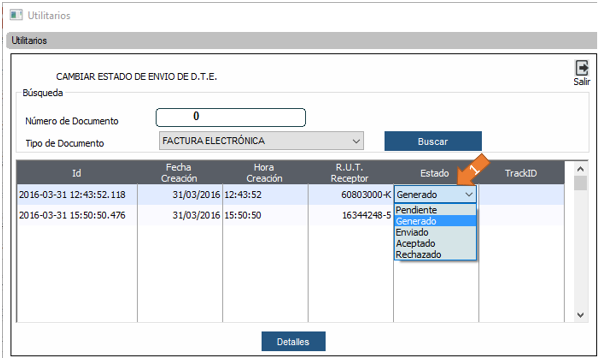Viewport: 600px width, 361px height.
Task: Click the Estado column header
Action: (435, 173)
